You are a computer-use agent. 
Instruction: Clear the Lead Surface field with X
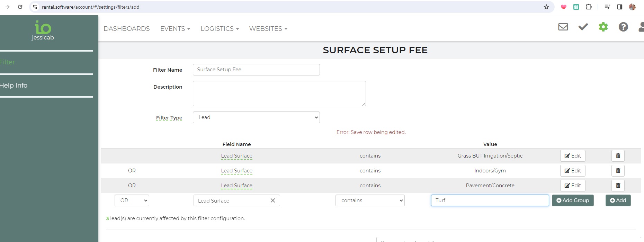click(272, 200)
